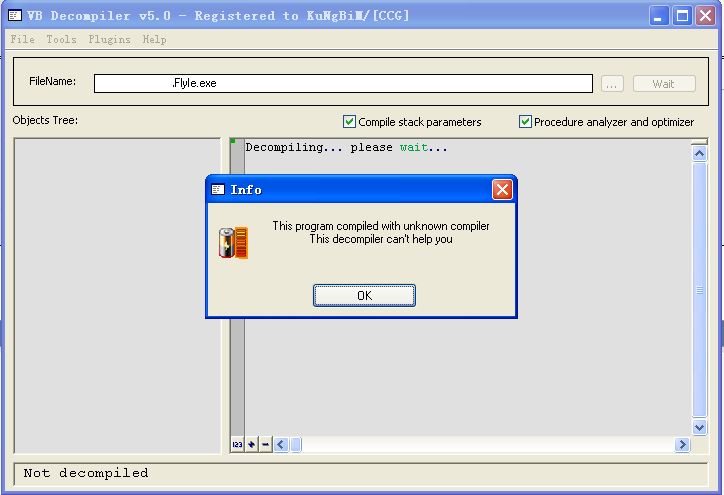Click horizontal scrollbar right arrow

(x=682, y=445)
